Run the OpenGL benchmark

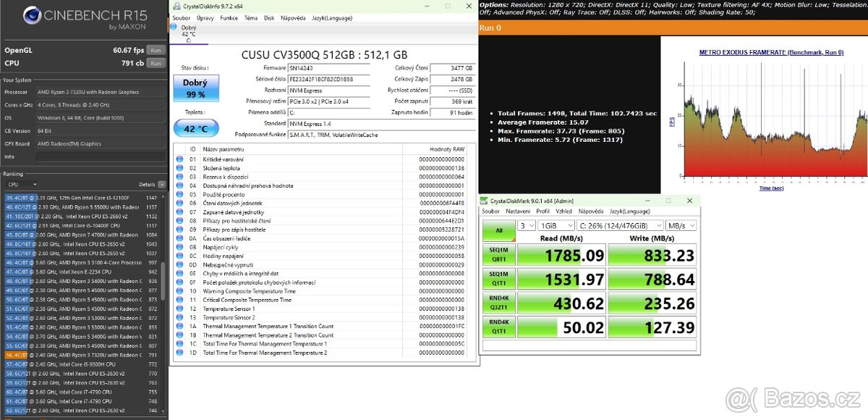(x=156, y=50)
